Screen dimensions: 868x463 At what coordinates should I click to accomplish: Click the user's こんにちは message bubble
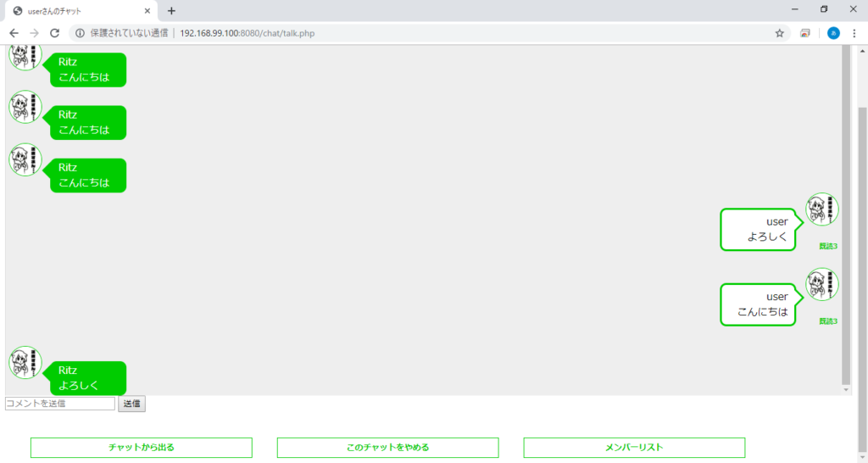point(758,304)
